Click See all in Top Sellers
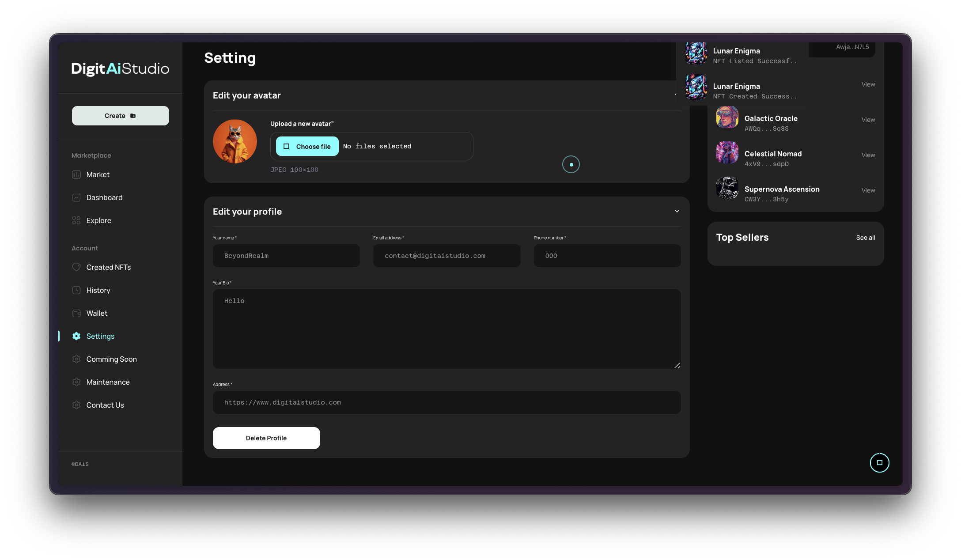961x560 pixels. point(865,238)
